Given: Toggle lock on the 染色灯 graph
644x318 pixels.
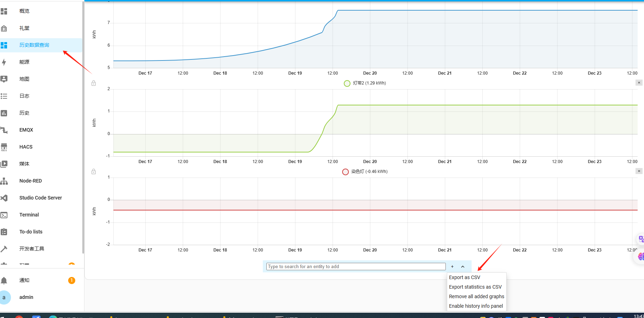Looking at the screenshot, I should [94, 172].
